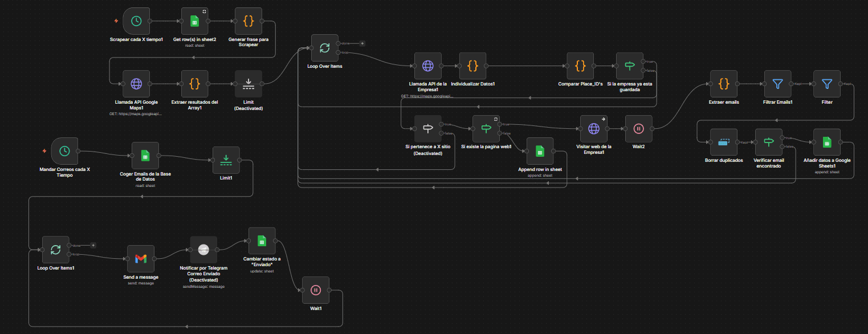Viewport: 868px width, 334px height.
Task: Click the Comparar Place_ID's code node
Action: pos(580,66)
